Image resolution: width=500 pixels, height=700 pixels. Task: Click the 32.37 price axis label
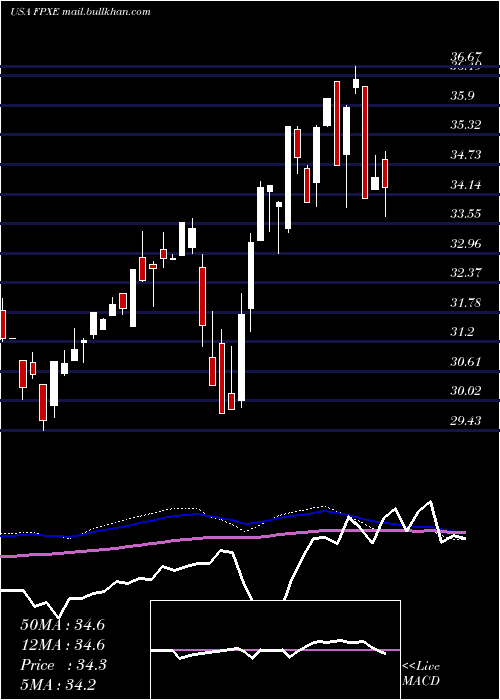(x=465, y=272)
